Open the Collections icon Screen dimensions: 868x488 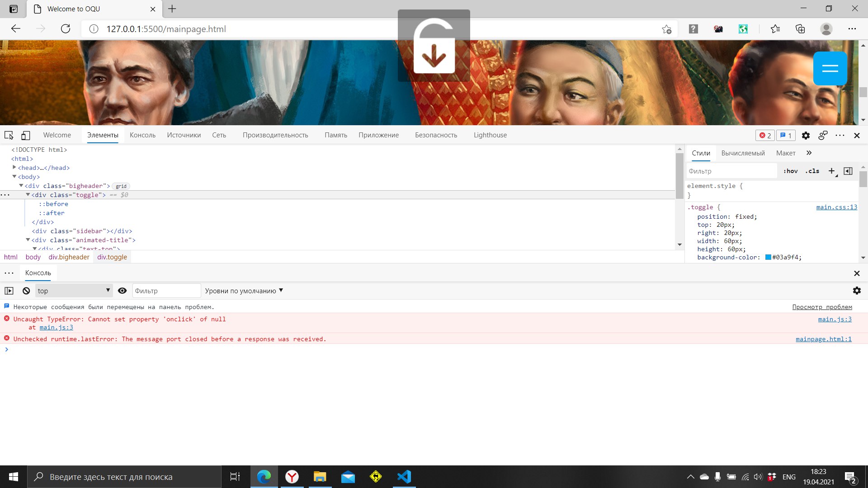pyautogui.click(x=800, y=29)
